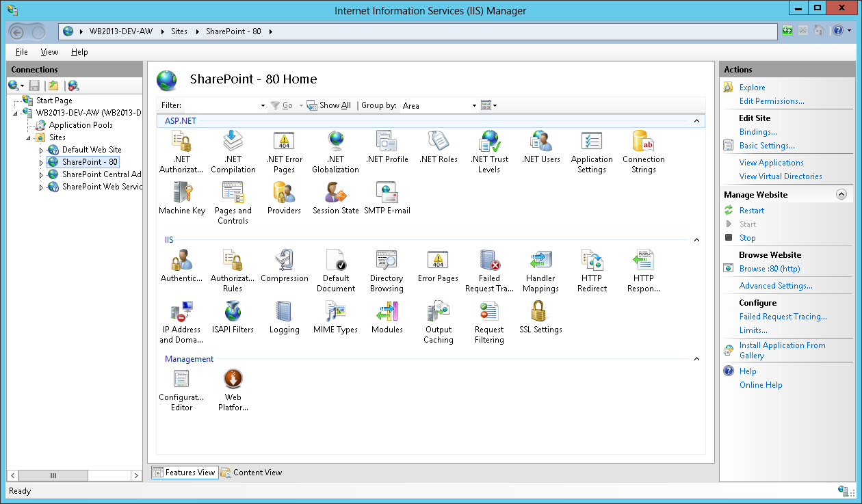Viewport: 862px width, 504px height.
Task: Stop the website
Action: pyautogui.click(x=747, y=238)
